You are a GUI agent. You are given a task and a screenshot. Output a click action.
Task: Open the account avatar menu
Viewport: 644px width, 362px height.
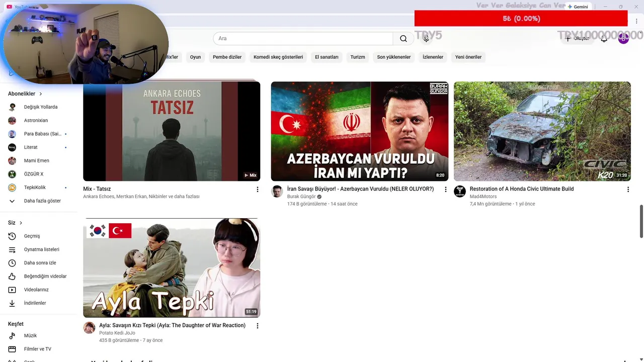coord(623,39)
